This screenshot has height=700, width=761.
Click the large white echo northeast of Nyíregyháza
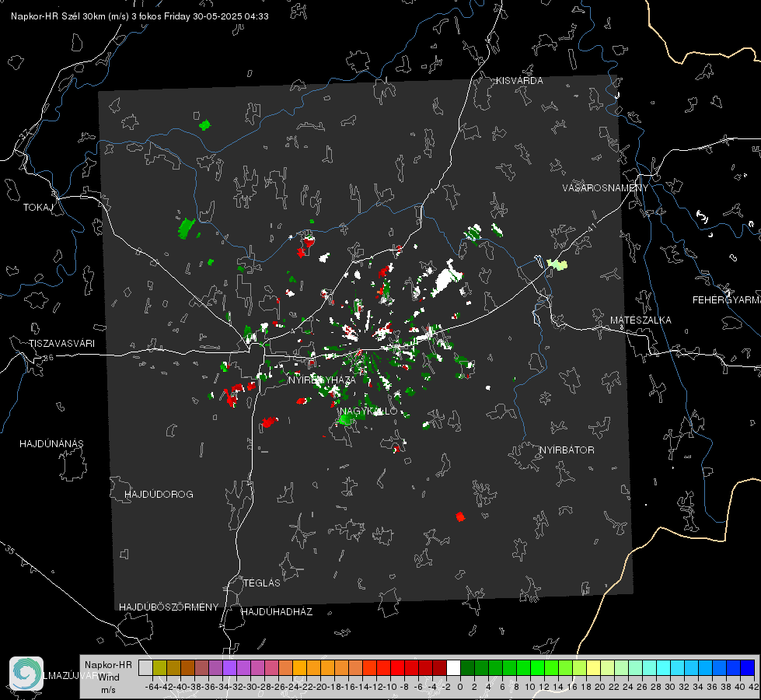(445, 279)
